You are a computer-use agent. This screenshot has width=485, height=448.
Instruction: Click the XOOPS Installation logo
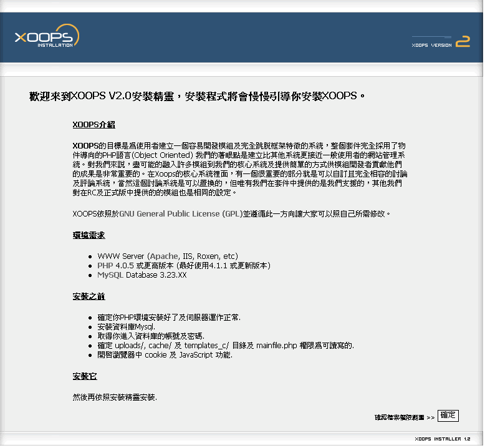47,37
